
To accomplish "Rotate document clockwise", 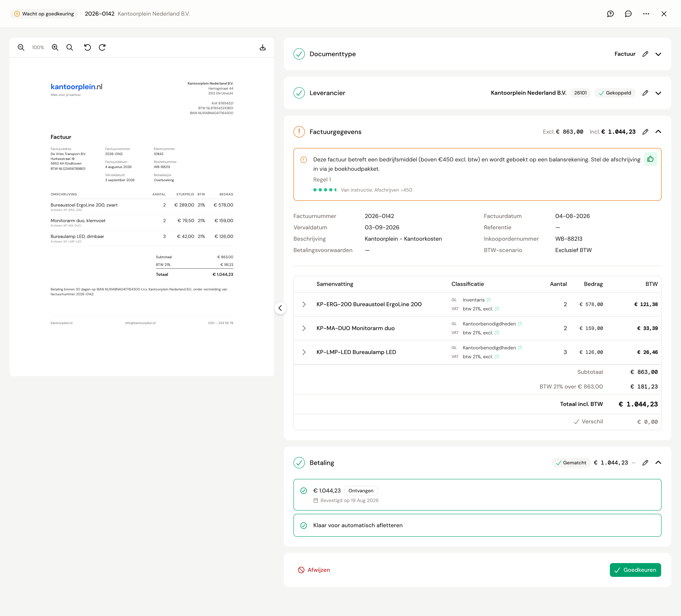I will (102, 48).
